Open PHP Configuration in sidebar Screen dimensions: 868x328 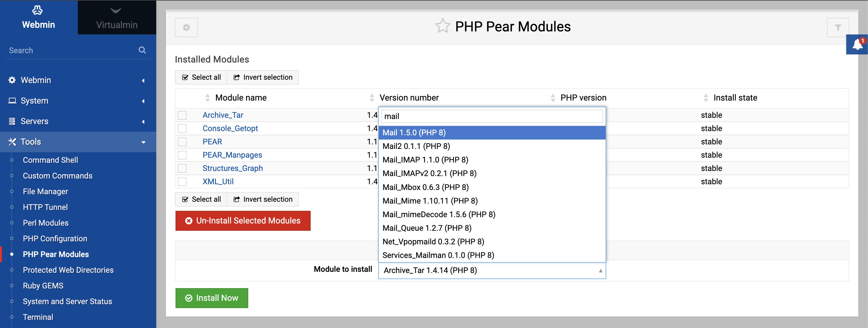(x=55, y=239)
